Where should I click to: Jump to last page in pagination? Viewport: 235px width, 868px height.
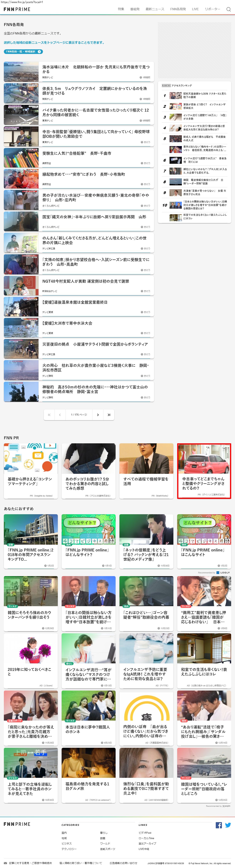point(109,415)
